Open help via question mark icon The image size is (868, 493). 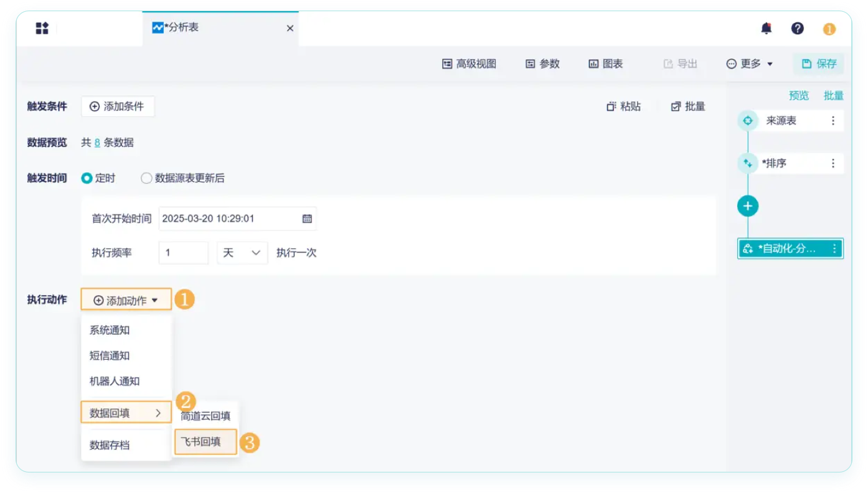798,29
